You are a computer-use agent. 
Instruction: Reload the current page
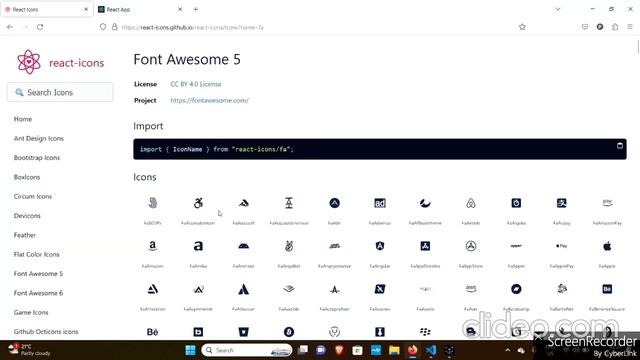coord(40,27)
